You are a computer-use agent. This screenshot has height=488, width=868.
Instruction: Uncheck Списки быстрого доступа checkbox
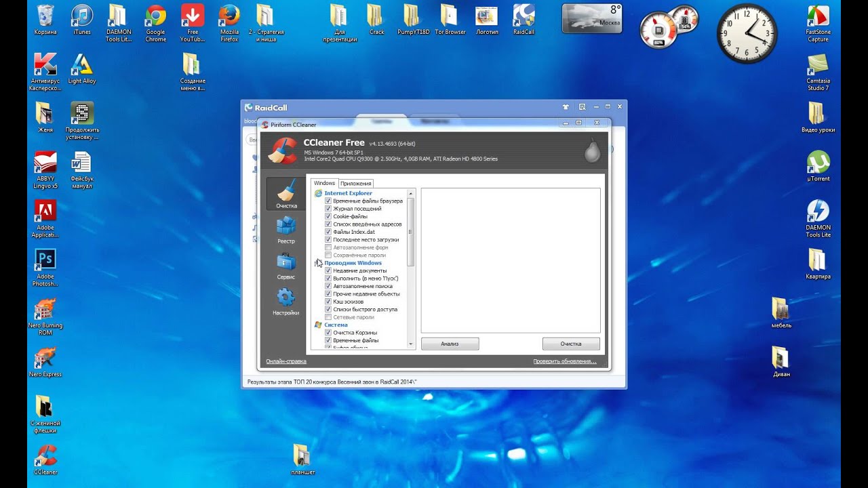pyautogui.click(x=328, y=310)
